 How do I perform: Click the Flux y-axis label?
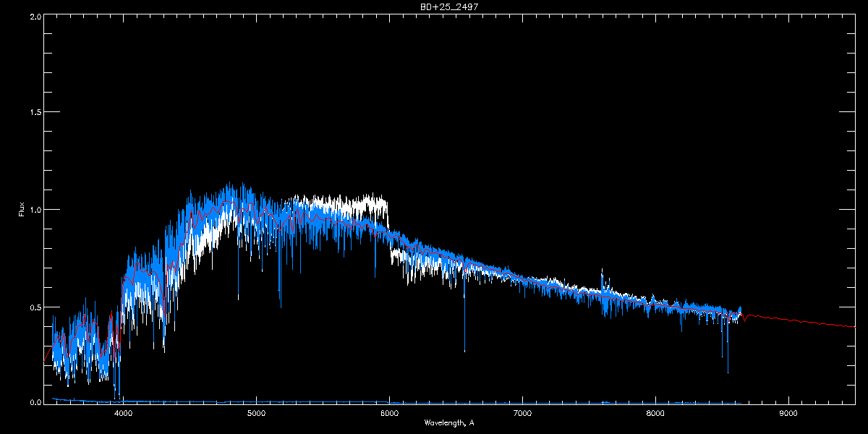coord(22,209)
